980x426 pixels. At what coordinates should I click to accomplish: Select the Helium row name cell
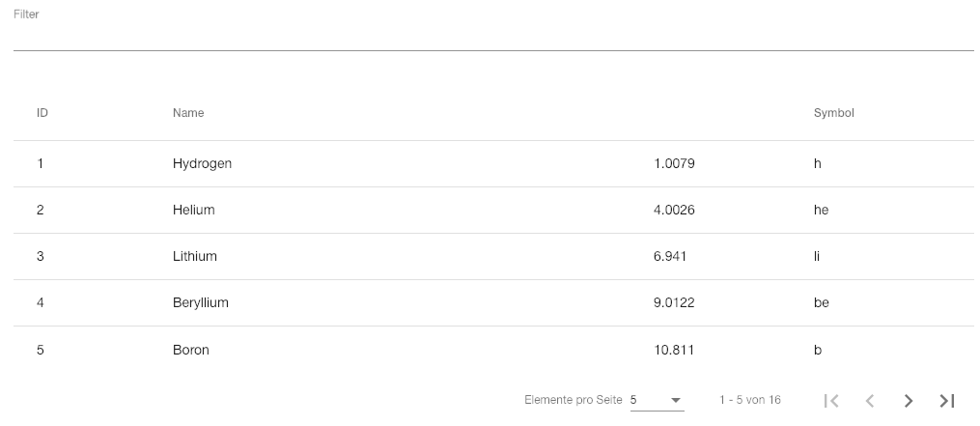tap(194, 211)
